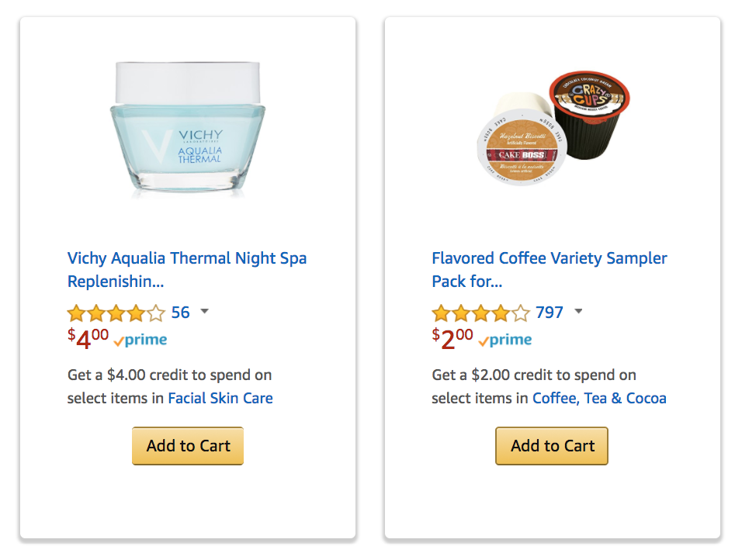
Task: Open the 56 customer reviews link
Action: tap(180, 313)
